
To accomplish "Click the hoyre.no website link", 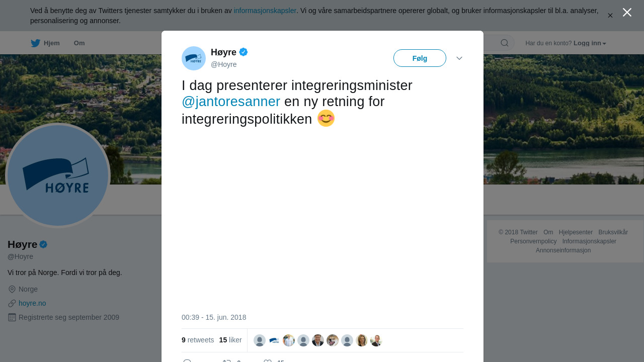I will [x=32, y=303].
